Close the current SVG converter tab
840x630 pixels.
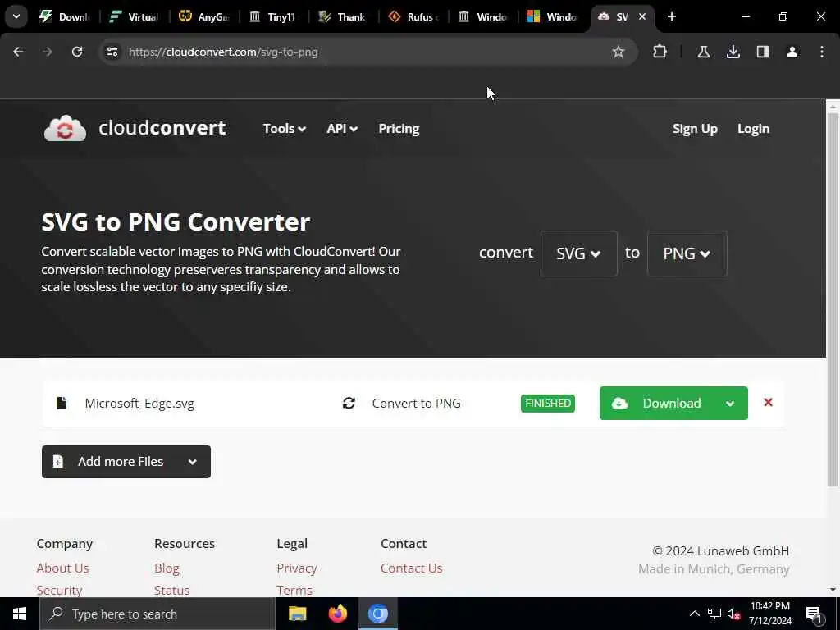[641, 16]
